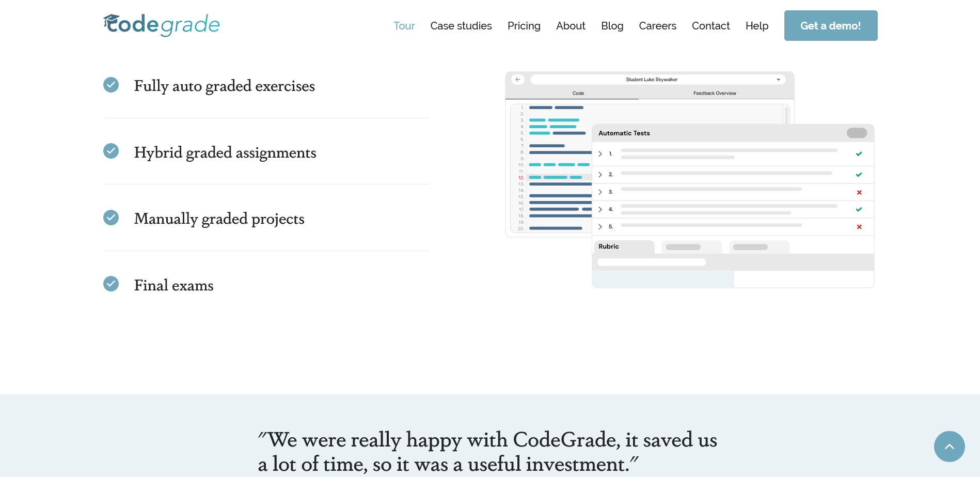Click the CodeGrade logo

162,25
